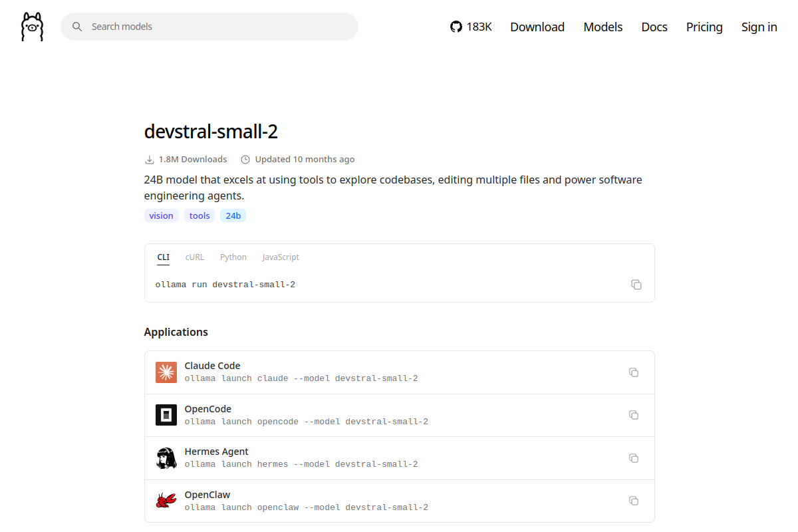
Task: Open the Claude Code application title
Action: (212, 366)
